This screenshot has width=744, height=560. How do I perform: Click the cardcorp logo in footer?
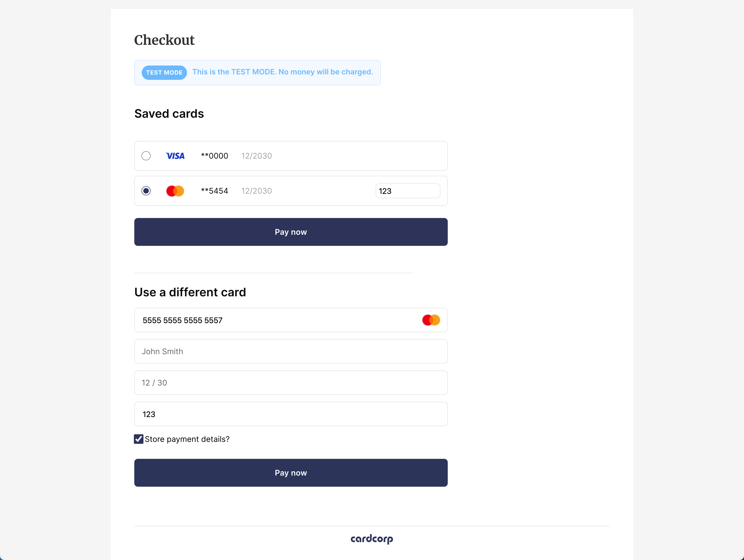click(372, 539)
